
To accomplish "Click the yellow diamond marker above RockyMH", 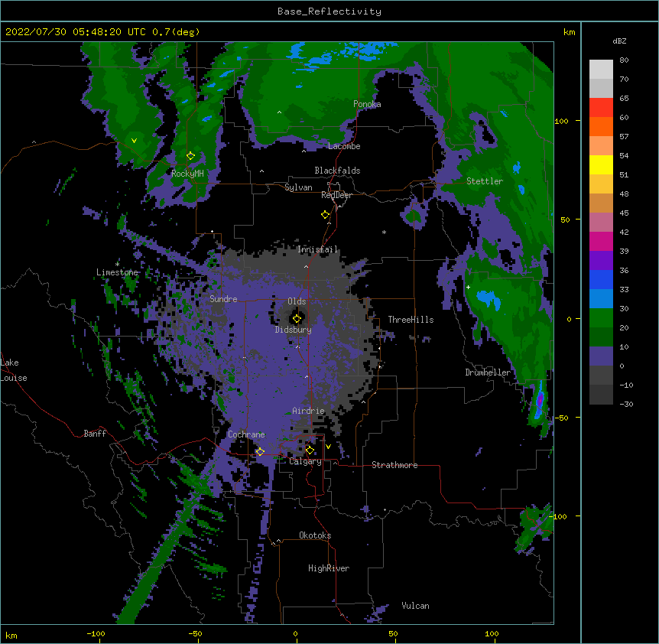I will pyautogui.click(x=190, y=156).
